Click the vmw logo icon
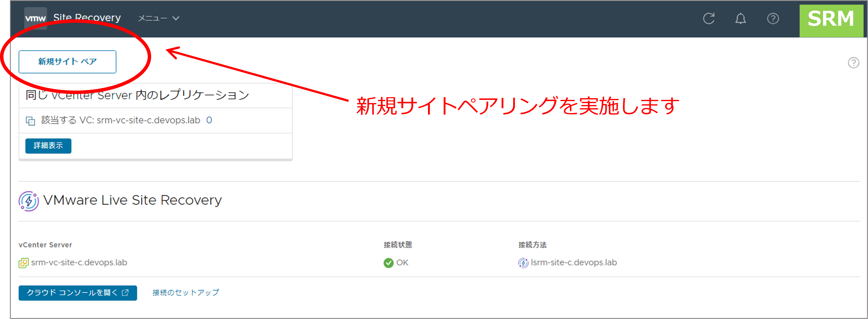The width and height of the screenshot is (868, 319). 35,18
